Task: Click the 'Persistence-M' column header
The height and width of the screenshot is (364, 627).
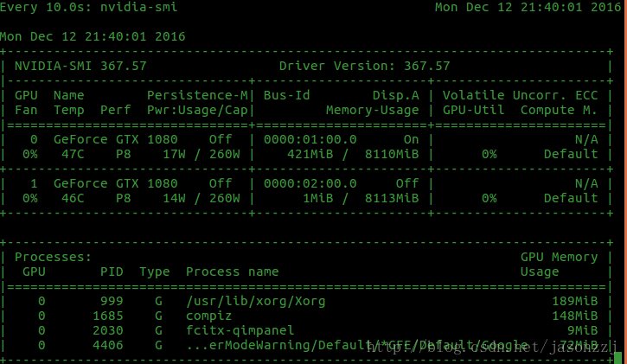Action: (197, 95)
